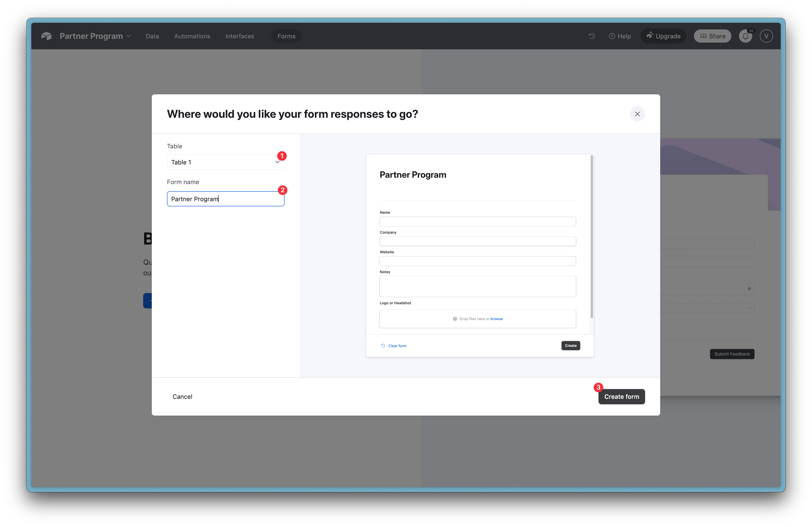This screenshot has width=812, height=527.
Task: Open the notifications bell
Action: pos(745,36)
